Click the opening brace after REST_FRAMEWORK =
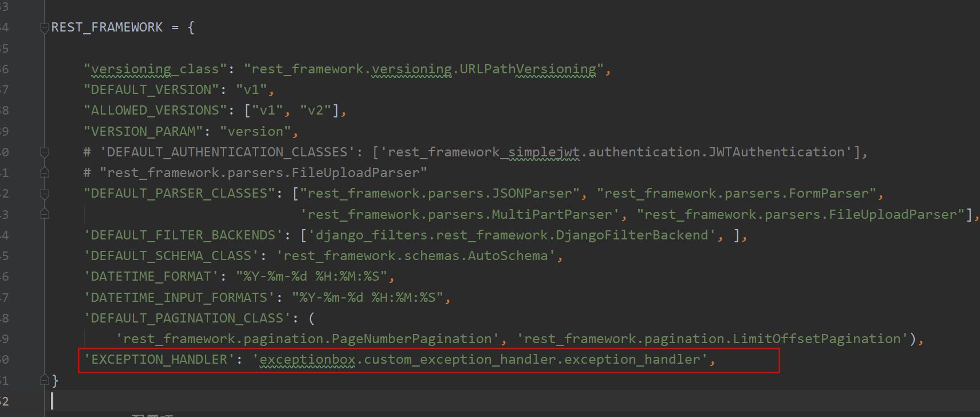980x417 pixels. [191, 27]
